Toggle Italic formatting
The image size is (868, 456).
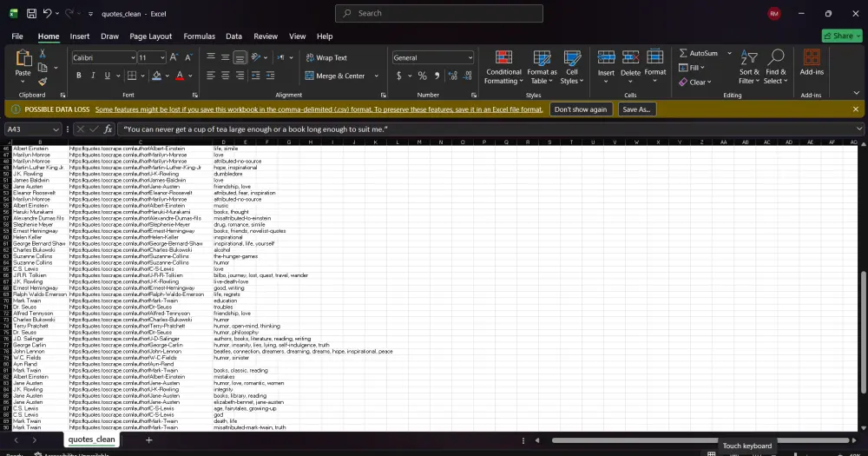tap(93, 76)
